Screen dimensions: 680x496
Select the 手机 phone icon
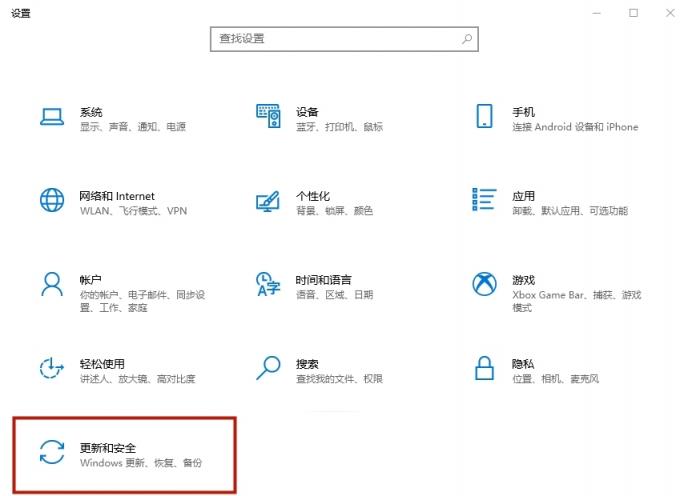[484, 117]
